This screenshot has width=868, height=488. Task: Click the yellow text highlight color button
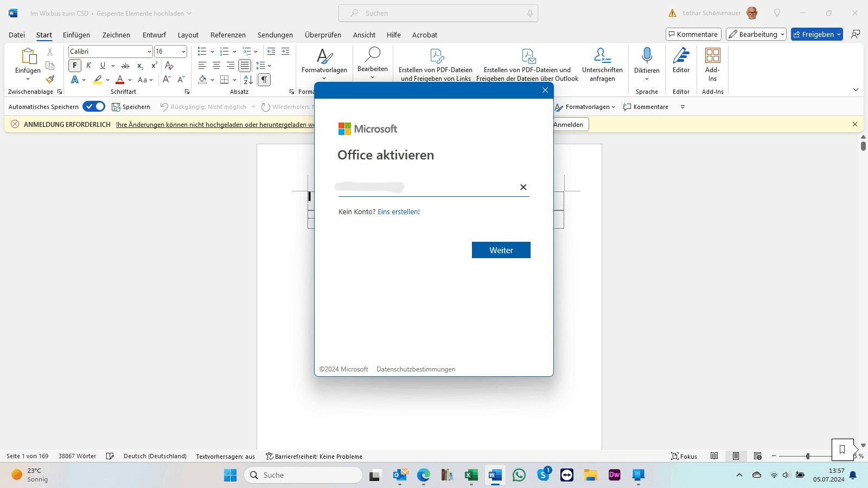[98, 80]
